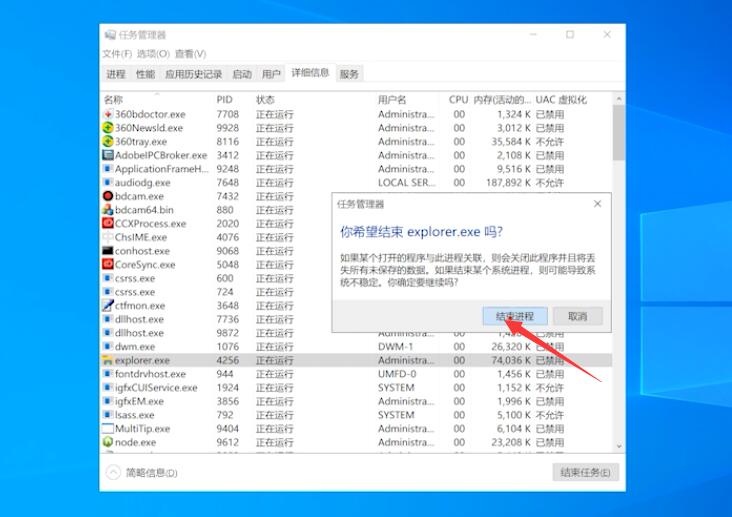Click 取消 in the dialog
Viewport: 732px width, 517px height.
click(x=577, y=316)
